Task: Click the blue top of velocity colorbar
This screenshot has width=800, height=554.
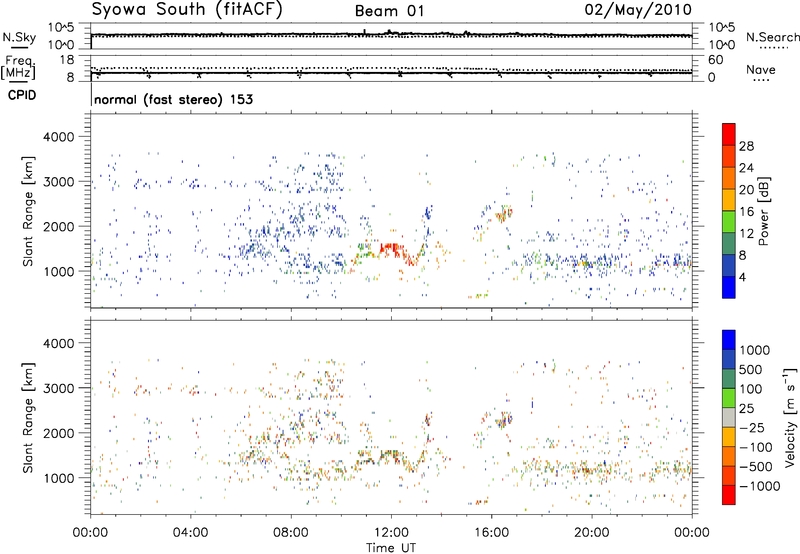Action: coord(729,340)
